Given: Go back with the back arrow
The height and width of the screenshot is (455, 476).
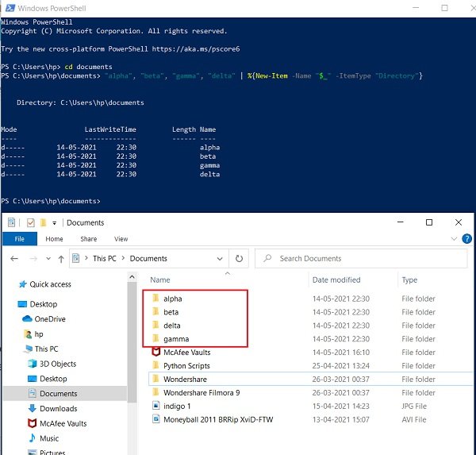Looking at the screenshot, I should click(x=14, y=259).
